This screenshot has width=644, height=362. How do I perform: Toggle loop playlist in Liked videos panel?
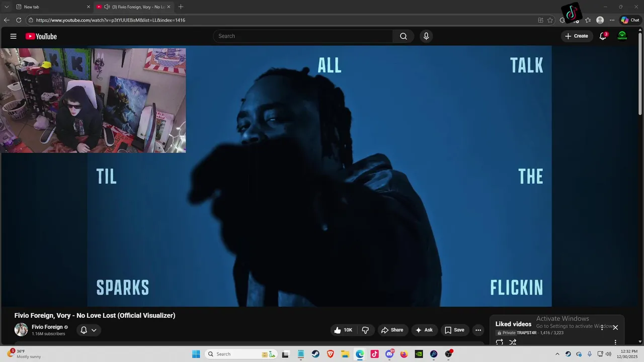pyautogui.click(x=500, y=342)
